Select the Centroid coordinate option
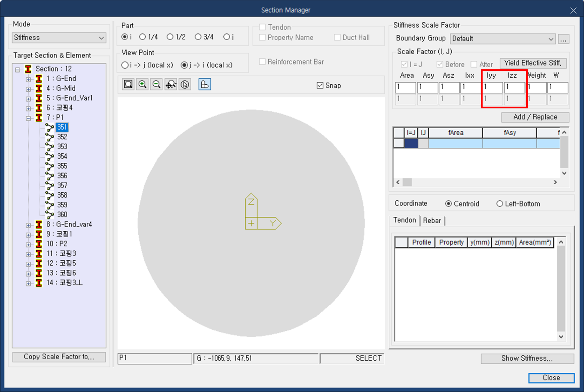Screen dimensions: 584x392 coord(449,204)
